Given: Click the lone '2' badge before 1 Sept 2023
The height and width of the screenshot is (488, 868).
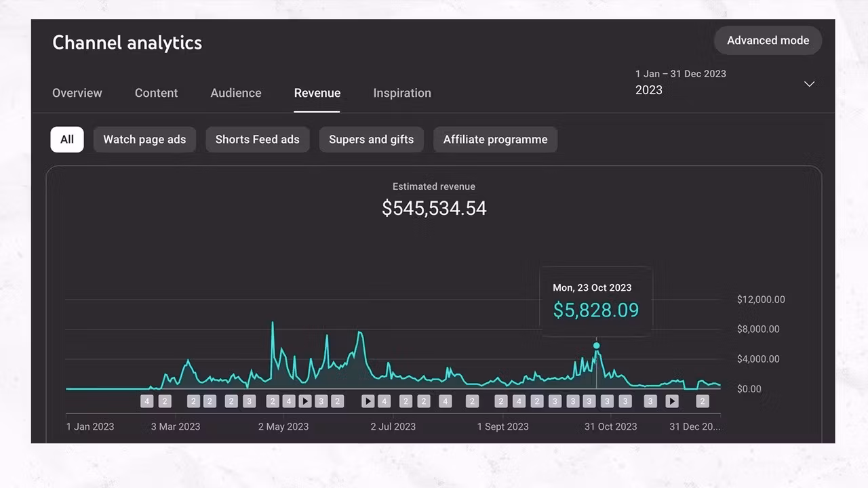Looking at the screenshot, I should pos(472,401).
